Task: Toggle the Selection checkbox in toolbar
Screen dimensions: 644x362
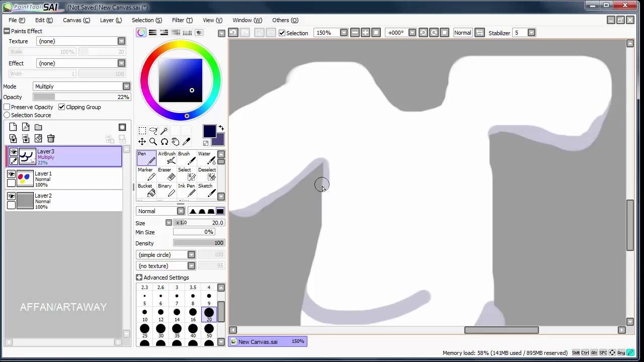Action: (x=282, y=33)
